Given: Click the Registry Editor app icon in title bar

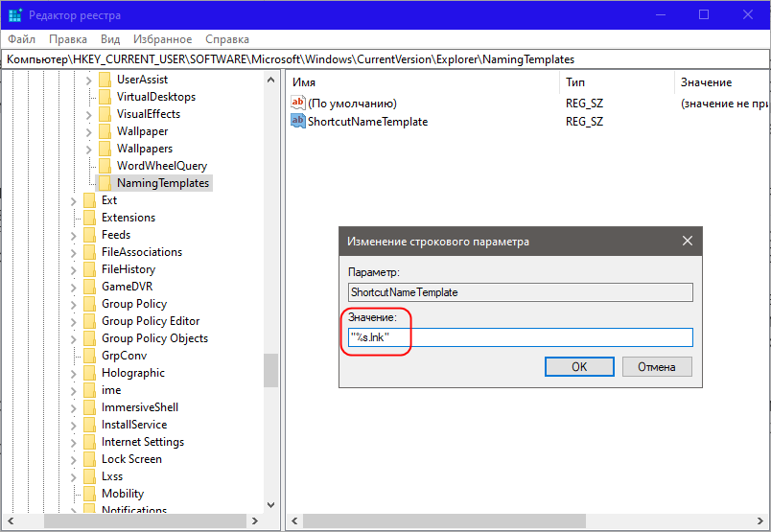Looking at the screenshot, I should pos(15,15).
